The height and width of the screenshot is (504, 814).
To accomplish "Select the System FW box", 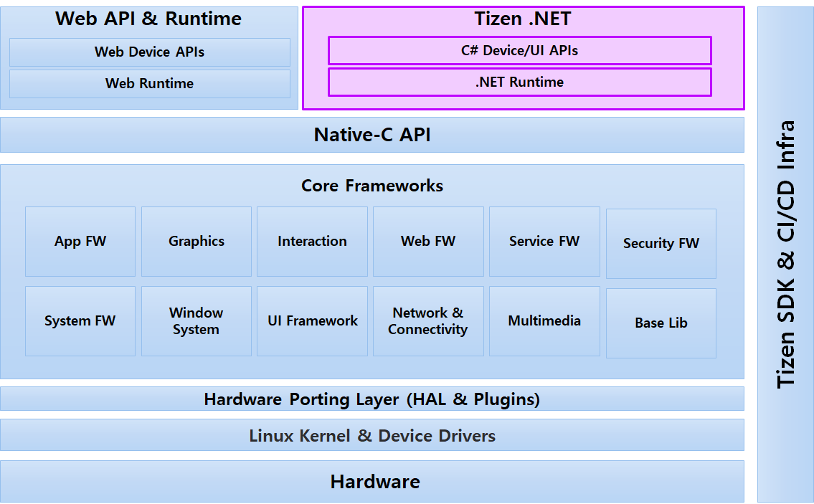I will pos(80,321).
